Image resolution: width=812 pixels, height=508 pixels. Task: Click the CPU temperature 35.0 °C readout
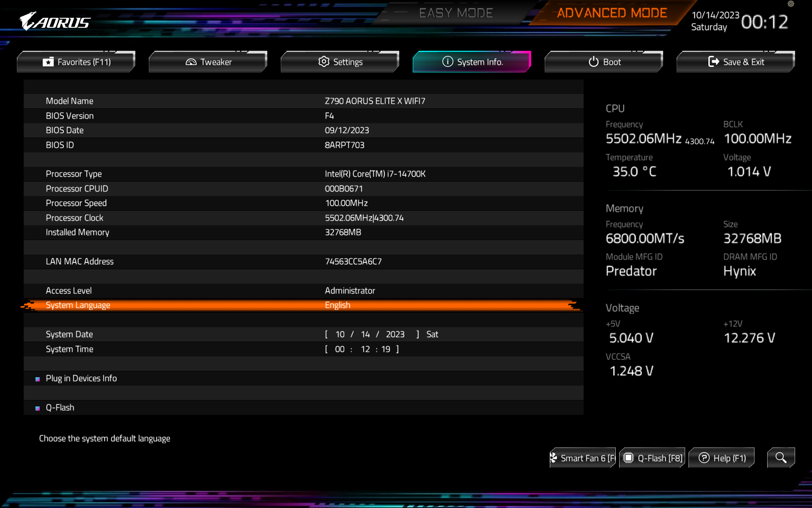[x=634, y=171]
